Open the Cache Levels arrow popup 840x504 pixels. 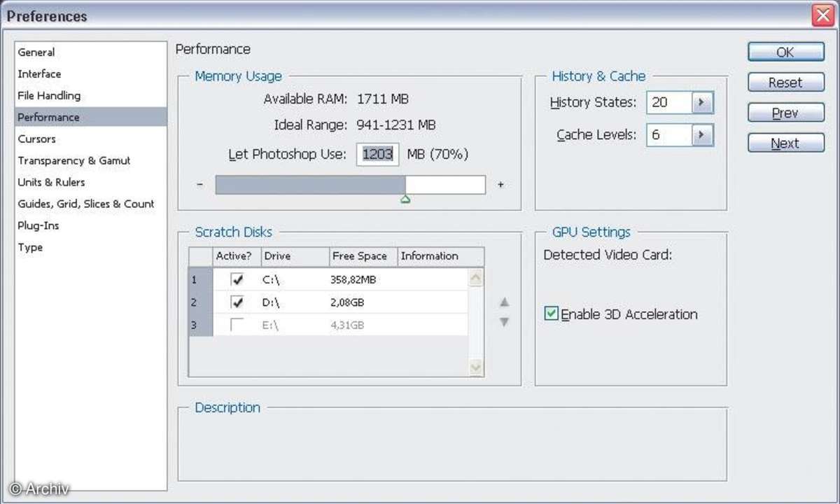coord(703,135)
